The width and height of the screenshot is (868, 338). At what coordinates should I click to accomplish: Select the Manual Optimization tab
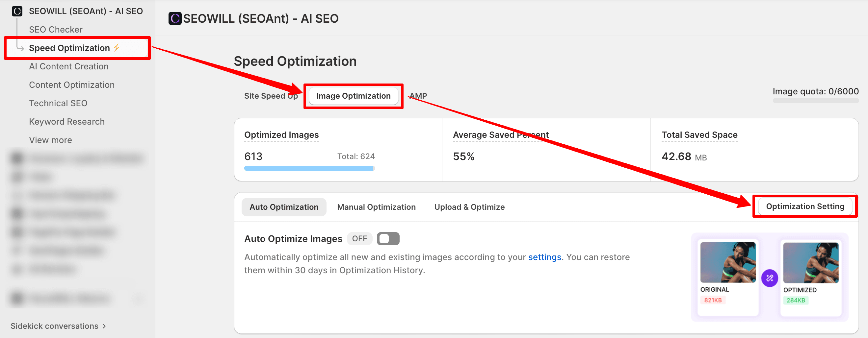click(x=376, y=207)
